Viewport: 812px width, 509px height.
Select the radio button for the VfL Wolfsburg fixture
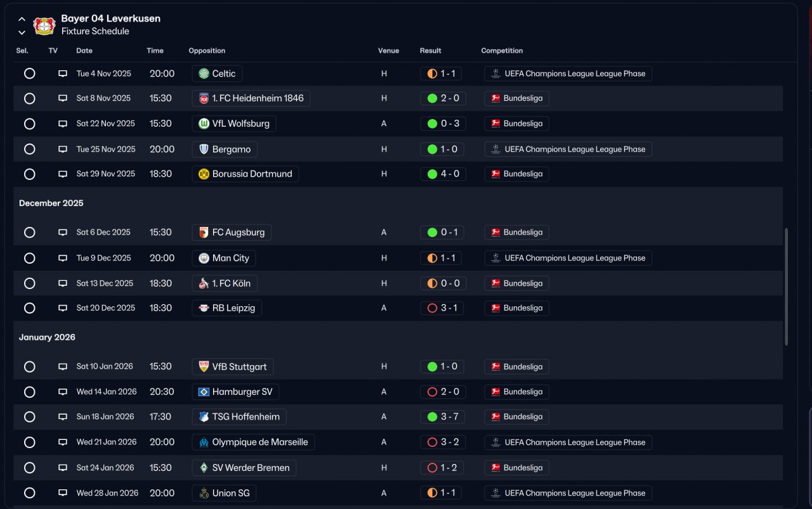tap(29, 124)
